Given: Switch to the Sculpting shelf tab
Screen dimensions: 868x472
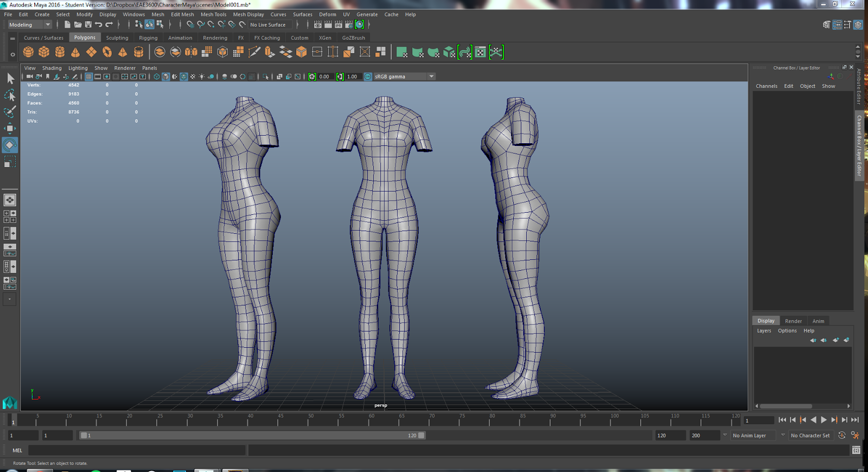Looking at the screenshot, I should [117, 38].
